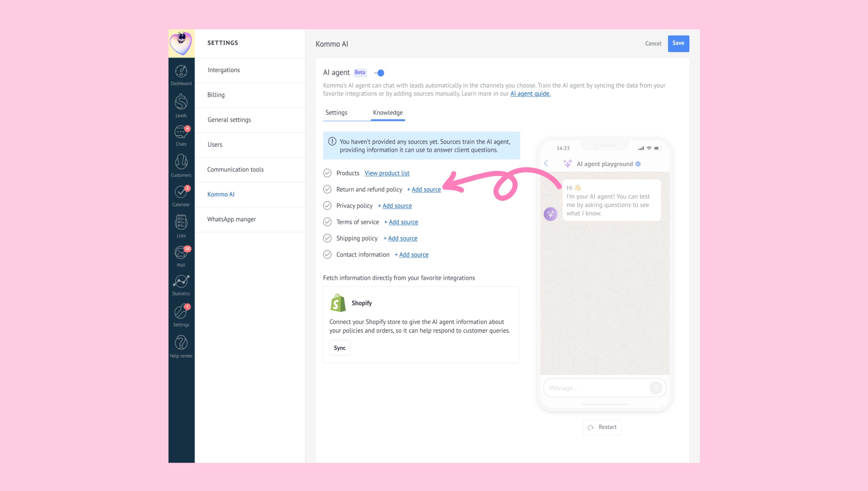
Task: Restart the AI agent playground chat
Action: point(602,427)
